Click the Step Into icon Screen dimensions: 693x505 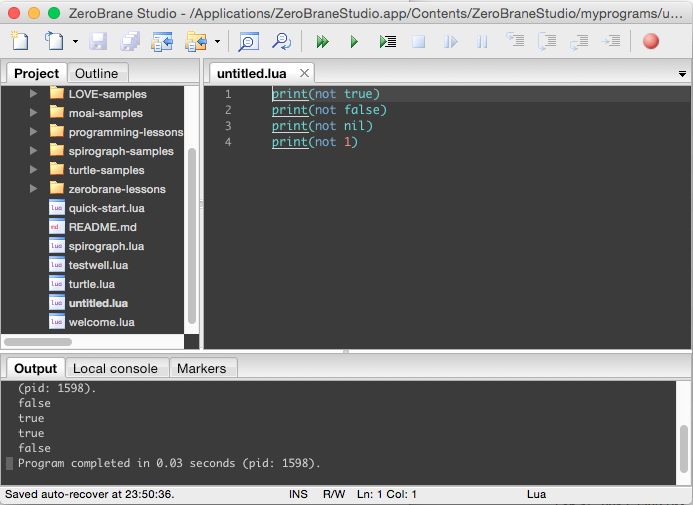point(515,41)
